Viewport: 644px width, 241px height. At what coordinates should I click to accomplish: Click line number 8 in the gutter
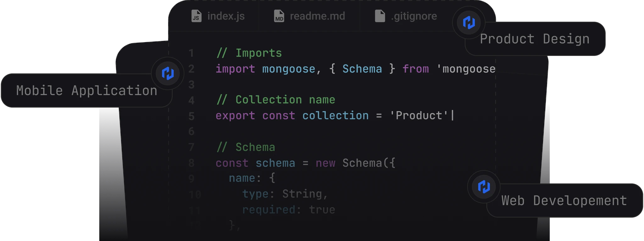(191, 163)
